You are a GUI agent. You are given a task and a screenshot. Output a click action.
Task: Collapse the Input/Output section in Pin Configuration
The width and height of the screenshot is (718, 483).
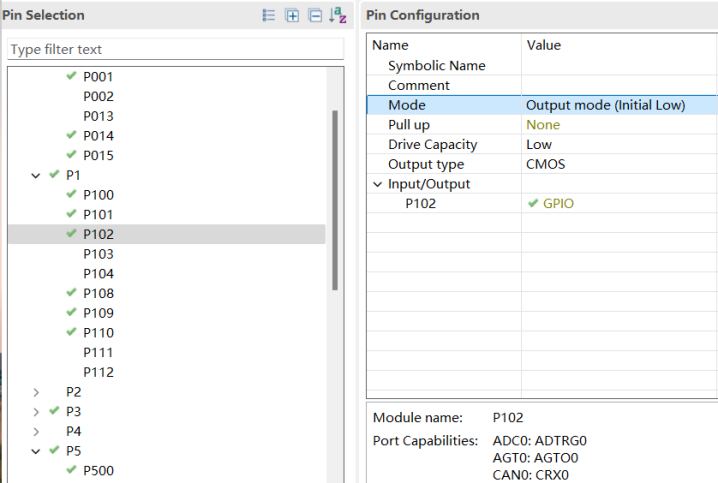377,184
